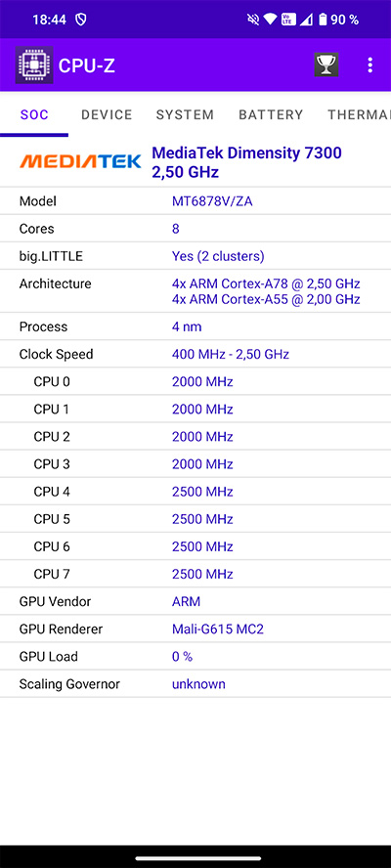Screen dimensions: 391x868
Task: Select the SOC tab
Action: click(x=34, y=114)
